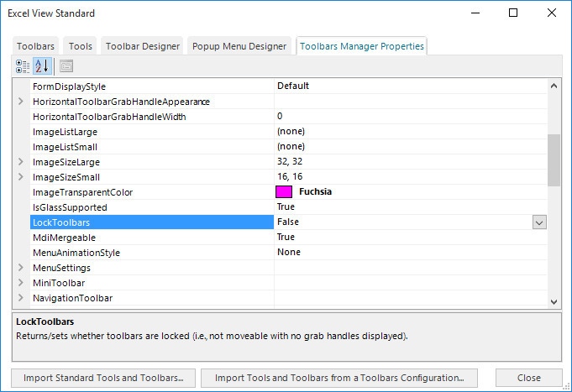The height and width of the screenshot is (392, 572).
Task: Select the ImageTransparentColor property name
Action: click(x=83, y=192)
